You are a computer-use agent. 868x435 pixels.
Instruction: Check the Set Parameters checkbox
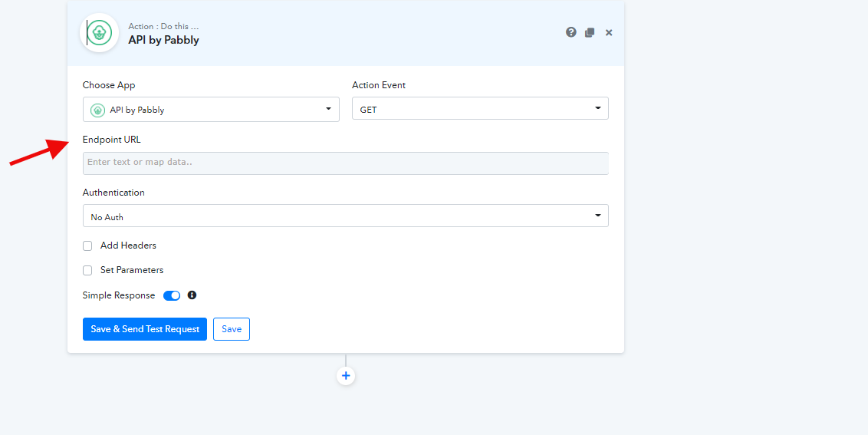pyautogui.click(x=87, y=271)
